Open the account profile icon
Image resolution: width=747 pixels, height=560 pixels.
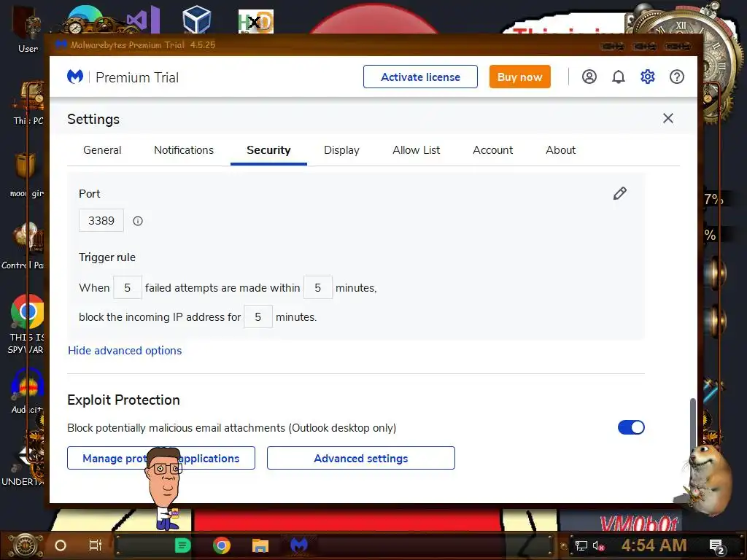click(x=589, y=77)
